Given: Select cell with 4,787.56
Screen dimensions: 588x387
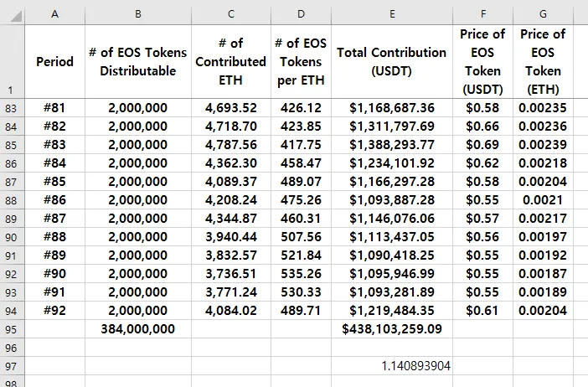Looking at the screenshot, I should pos(231,145).
